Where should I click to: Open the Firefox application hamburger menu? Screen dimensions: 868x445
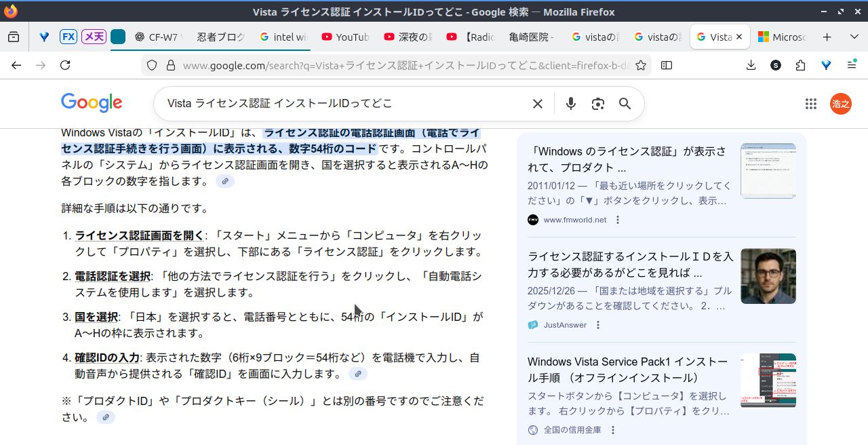click(x=852, y=65)
